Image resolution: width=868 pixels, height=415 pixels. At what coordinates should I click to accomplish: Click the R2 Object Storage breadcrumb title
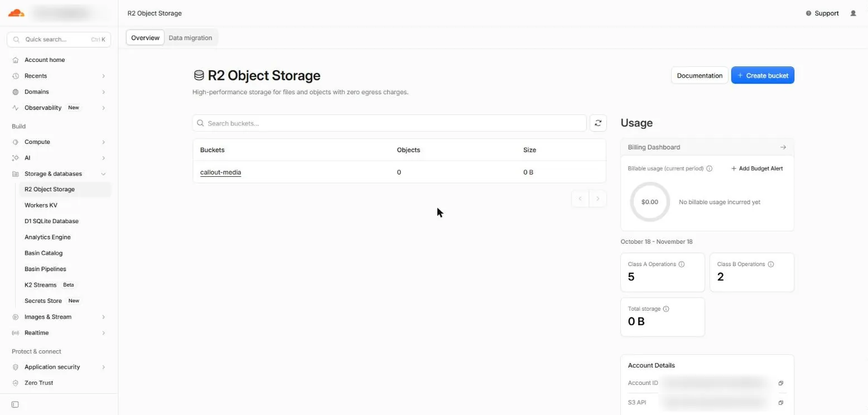pyautogui.click(x=155, y=13)
